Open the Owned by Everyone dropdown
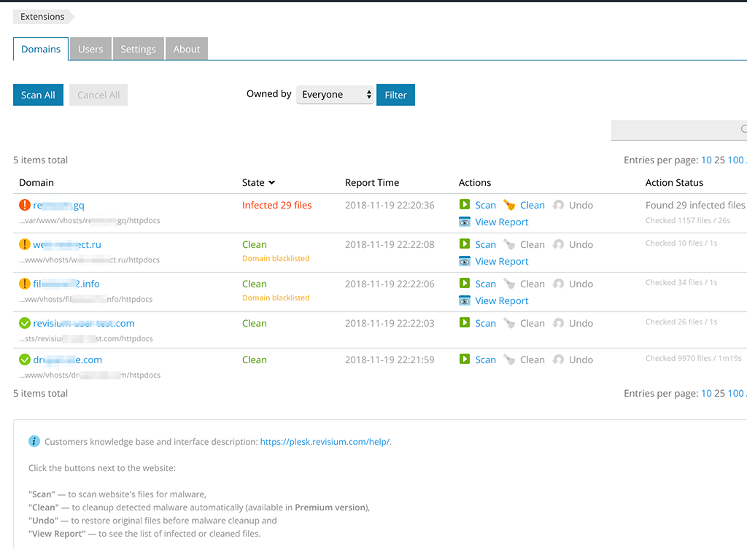The image size is (747, 560). (x=335, y=95)
